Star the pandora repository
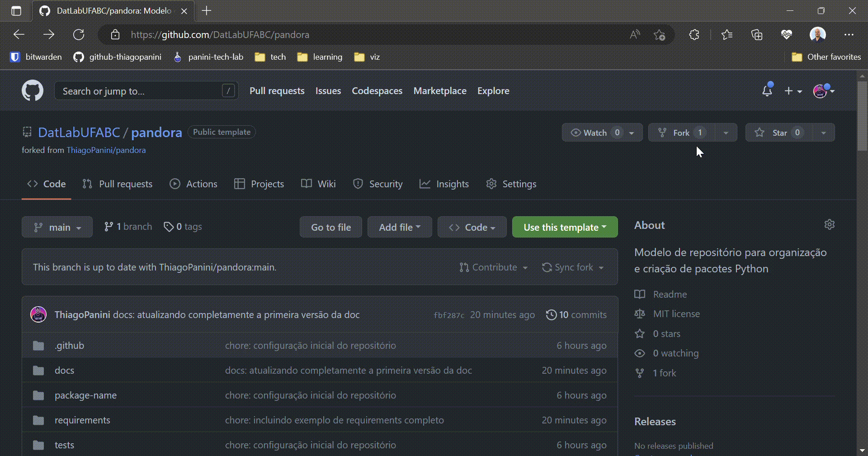The height and width of the screenshot is (456, 868). click(779, 133)
